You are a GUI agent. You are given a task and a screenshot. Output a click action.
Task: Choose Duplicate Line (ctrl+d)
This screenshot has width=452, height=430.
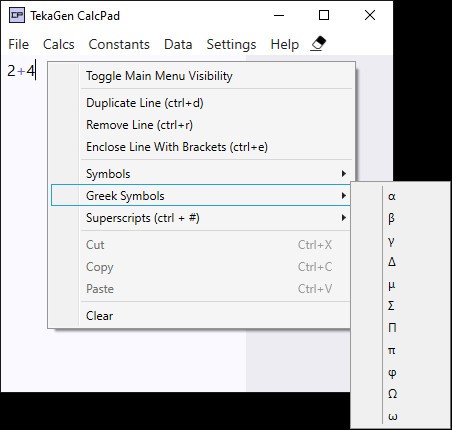[x=201, y=103]
